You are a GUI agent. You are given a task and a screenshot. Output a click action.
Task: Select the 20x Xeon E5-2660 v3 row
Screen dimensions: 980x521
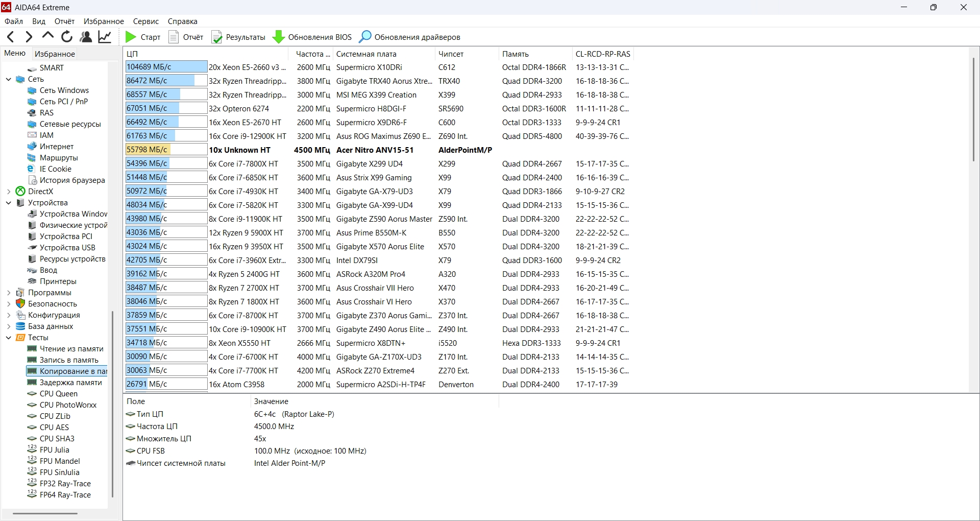(x=379, y=67)
